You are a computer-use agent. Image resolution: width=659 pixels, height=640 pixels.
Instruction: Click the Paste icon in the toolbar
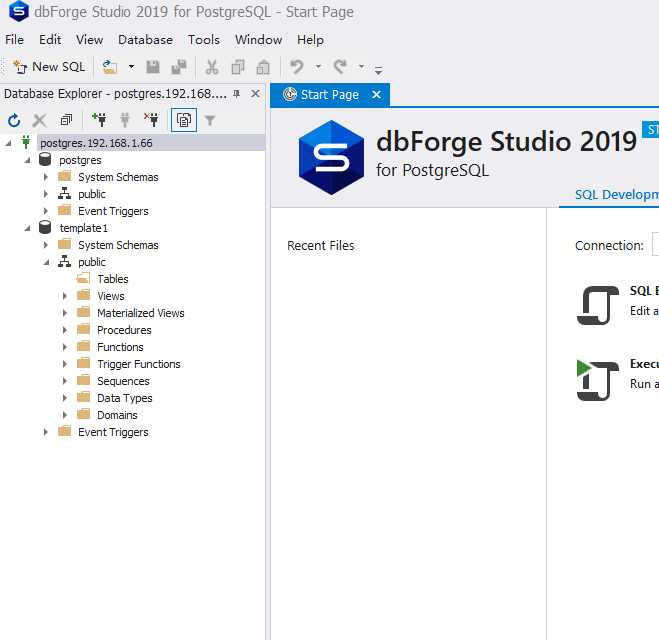click(263, 67)
